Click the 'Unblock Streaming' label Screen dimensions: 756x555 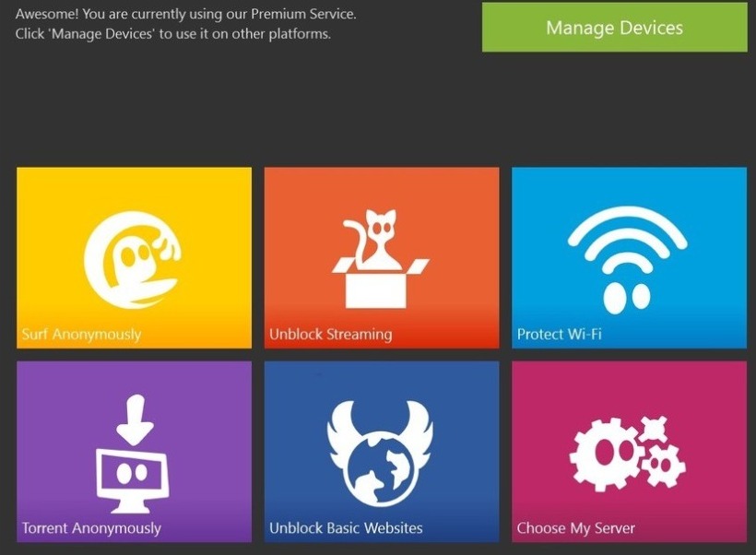point(330,334)
